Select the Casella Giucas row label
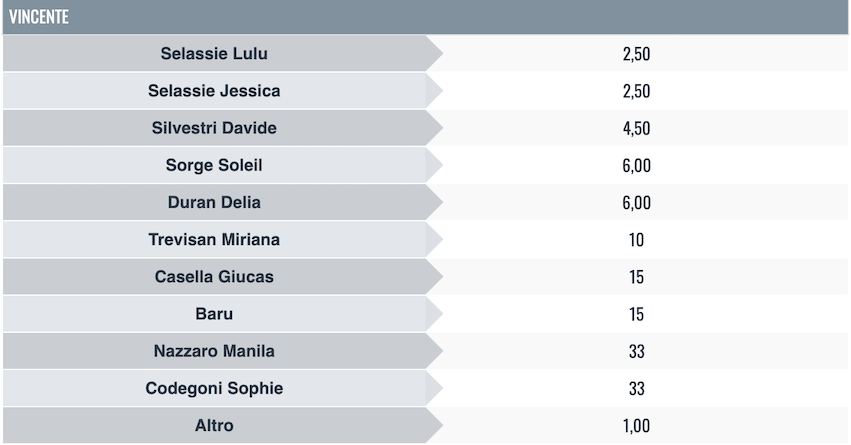The height and width of the screenshot is (445, 851). [x=214, y=277]
